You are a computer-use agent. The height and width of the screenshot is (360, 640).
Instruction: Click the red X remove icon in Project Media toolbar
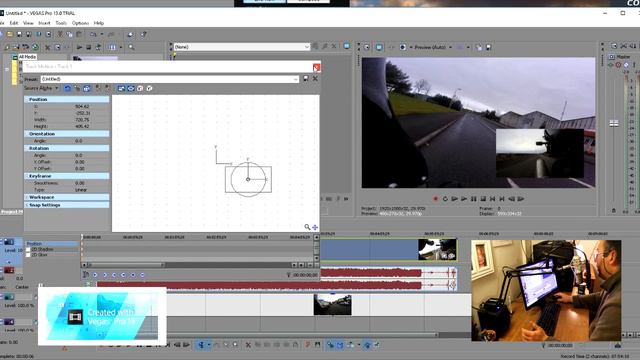pyautogui.click(x=47, y=47)
